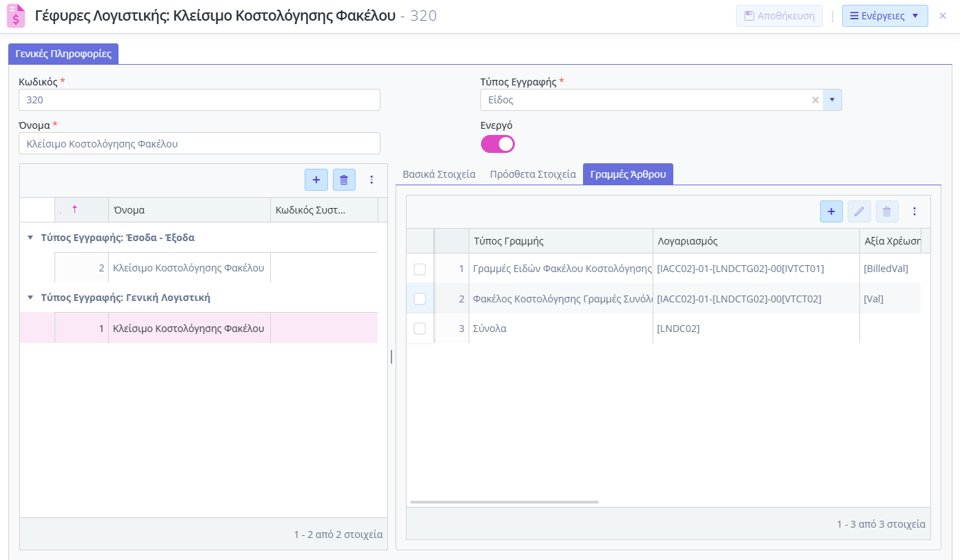The image size is (960, 560).
Task: Open more options menu in article lines toolbar
Action: pos(915,211)
